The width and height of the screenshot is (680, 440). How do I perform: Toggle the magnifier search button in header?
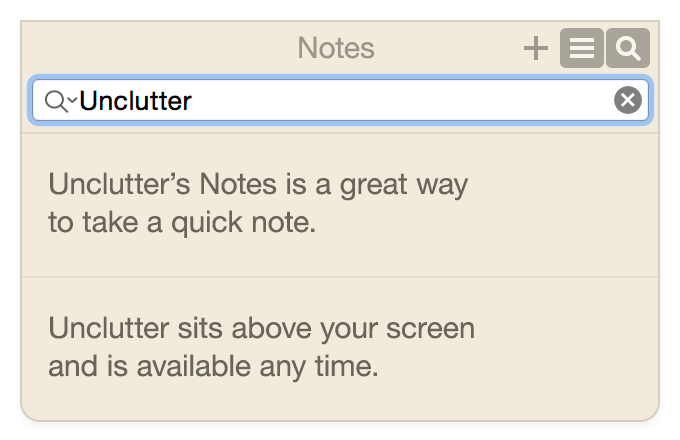628,48
